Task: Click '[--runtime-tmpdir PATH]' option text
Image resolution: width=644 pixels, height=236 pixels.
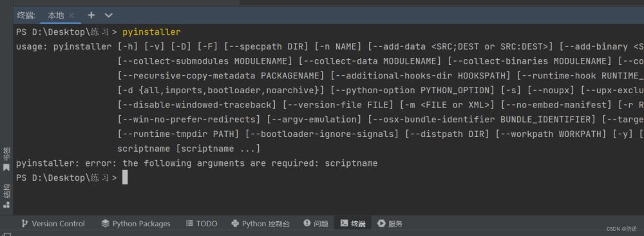Action: [178, 134]
